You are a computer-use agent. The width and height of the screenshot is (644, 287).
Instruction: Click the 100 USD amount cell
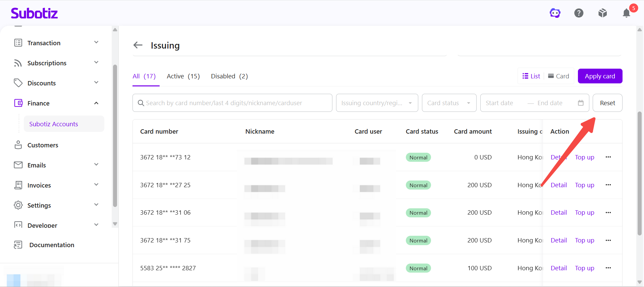(480, 268)
